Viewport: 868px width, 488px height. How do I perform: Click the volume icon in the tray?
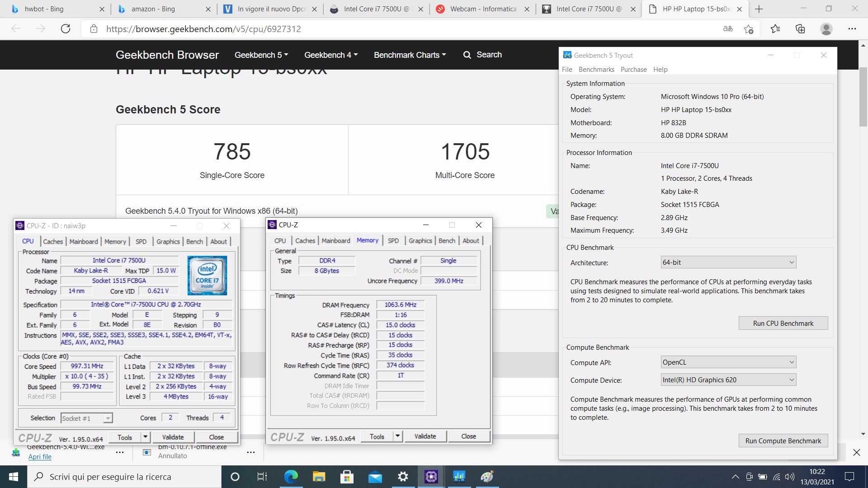790,477
